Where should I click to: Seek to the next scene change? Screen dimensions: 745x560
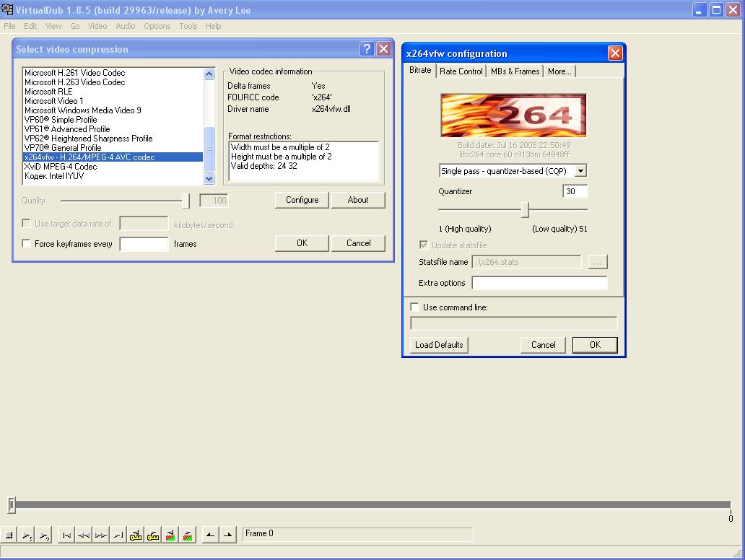[188, 535]
